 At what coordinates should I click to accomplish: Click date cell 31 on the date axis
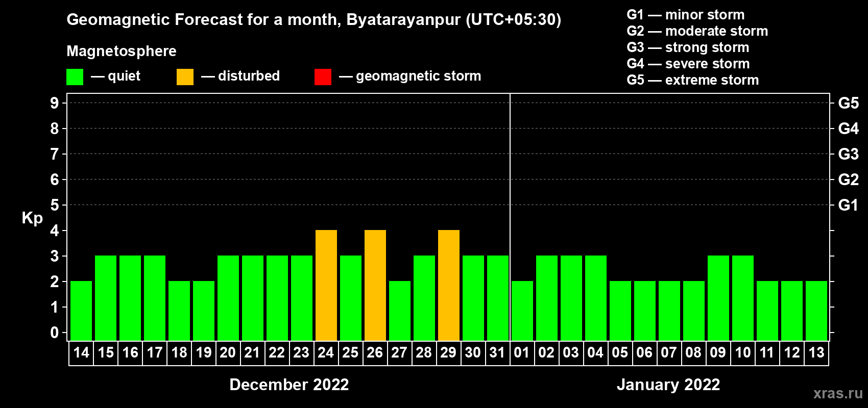click(x=498, y=353)
